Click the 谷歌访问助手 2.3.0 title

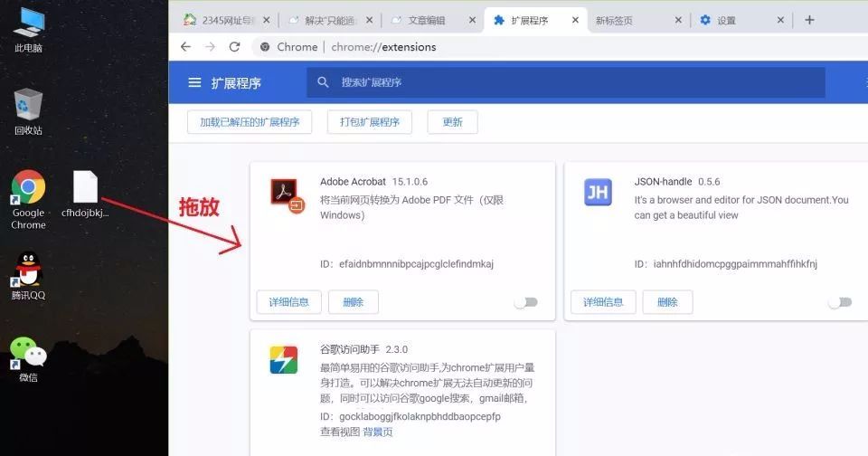pos(363,349)
